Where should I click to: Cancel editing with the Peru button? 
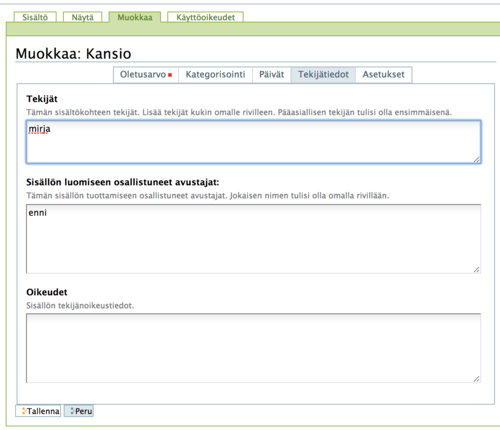(x=79, y=411)
